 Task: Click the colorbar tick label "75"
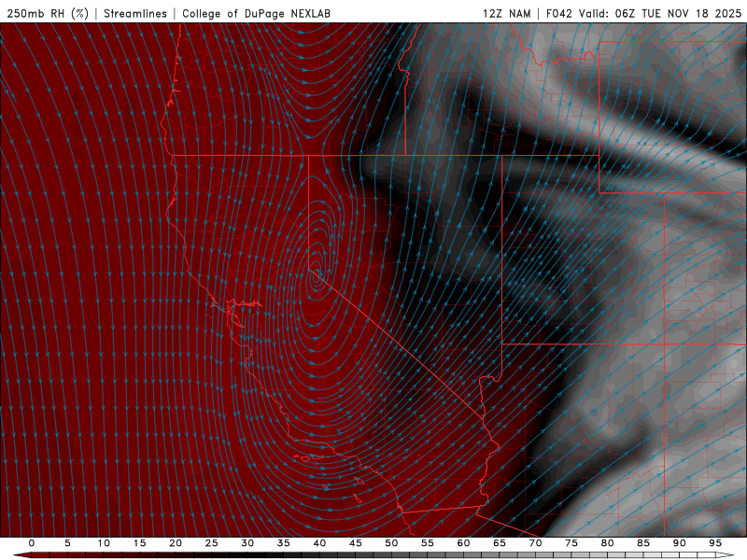571,543
